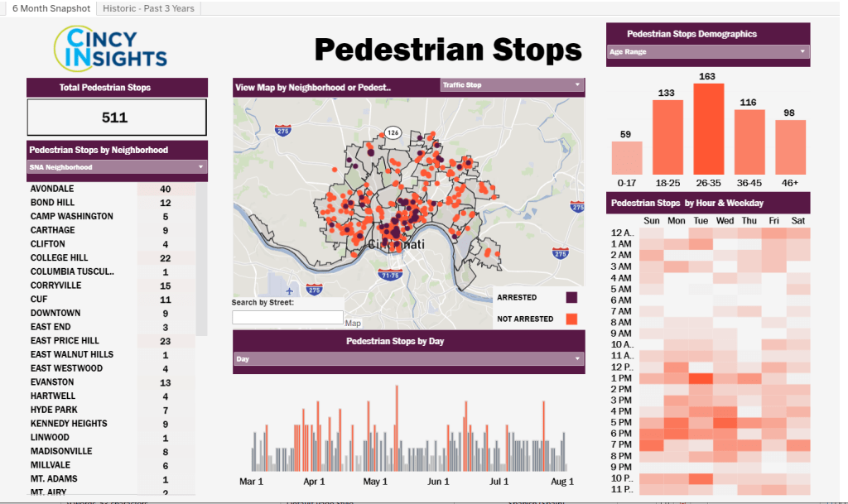Switch to Historic - Past 3 Years tab
The height and width of the screenshot is (504, 848).
tap(148, 8)
